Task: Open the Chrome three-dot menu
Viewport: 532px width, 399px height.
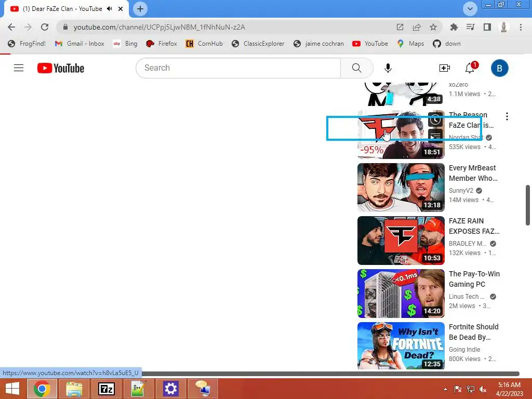Action: pyautogui.click(x=521, y=27)
